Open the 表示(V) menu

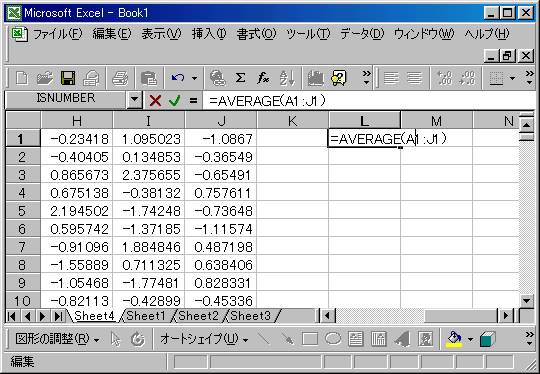coord(161,34)
